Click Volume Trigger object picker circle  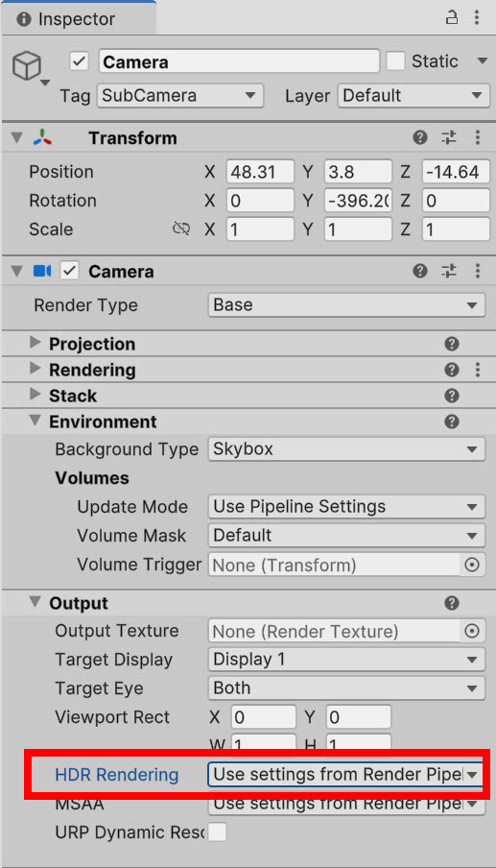point(472,565)
